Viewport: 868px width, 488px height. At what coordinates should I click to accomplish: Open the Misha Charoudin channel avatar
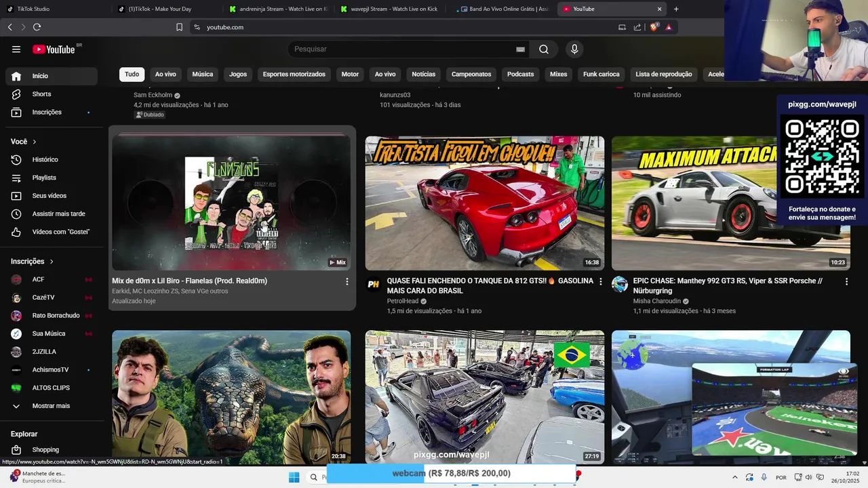[x=620, y=284]
